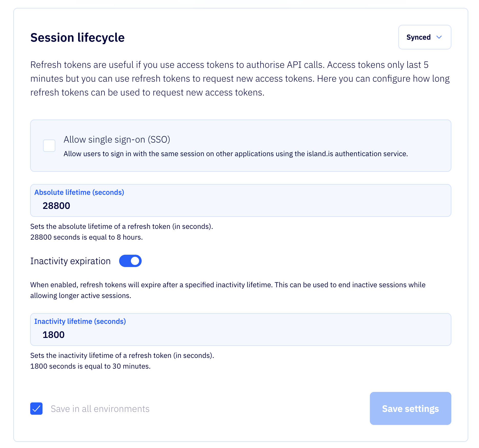Click the chevron arrow beside Synced
479x448 pixels.
pos(439,37)
